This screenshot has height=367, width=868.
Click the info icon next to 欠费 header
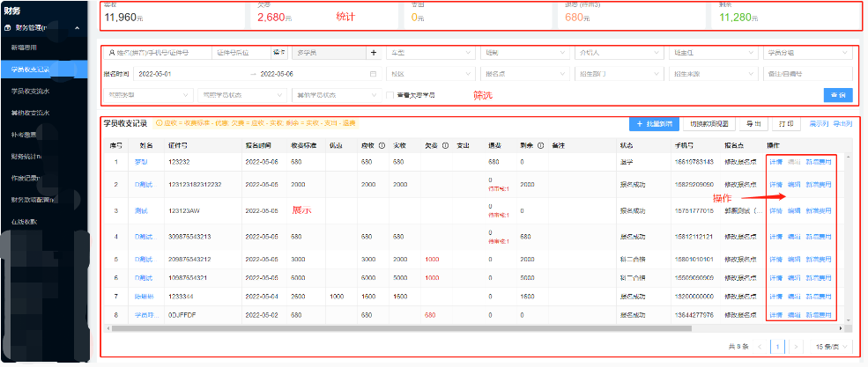pyautogui.click(x=444, y=145)
